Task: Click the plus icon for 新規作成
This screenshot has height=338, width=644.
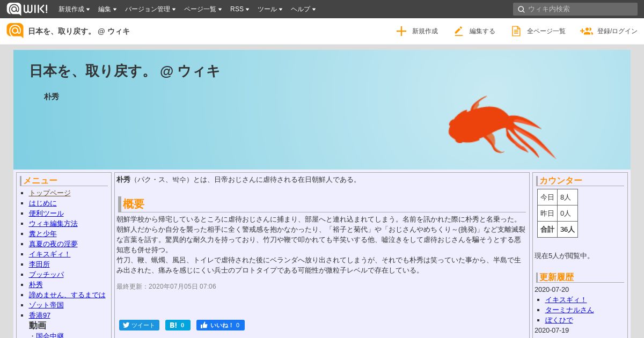Action: point(401,31)
